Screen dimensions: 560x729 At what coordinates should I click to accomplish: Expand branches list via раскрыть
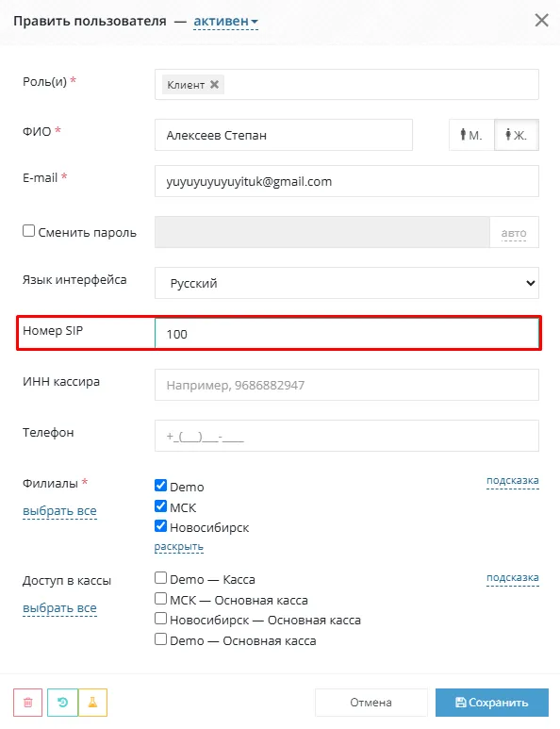click(178, 547)
